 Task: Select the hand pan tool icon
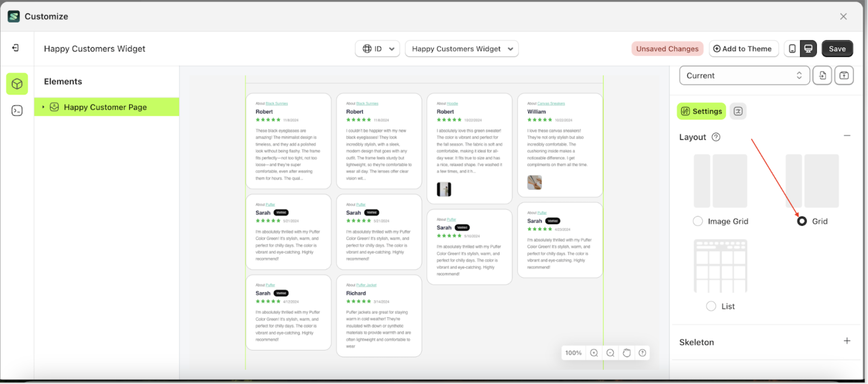626,353
